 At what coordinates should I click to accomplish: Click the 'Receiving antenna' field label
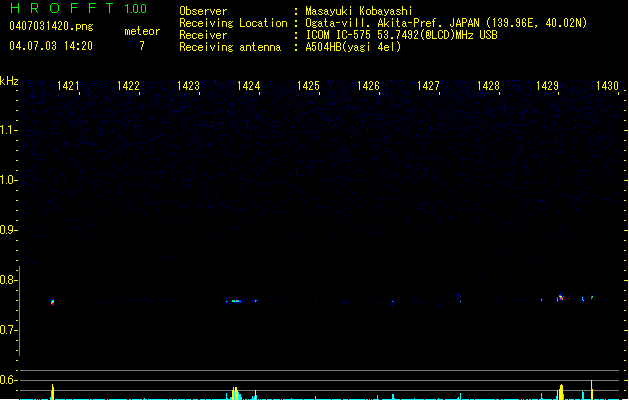230,47
